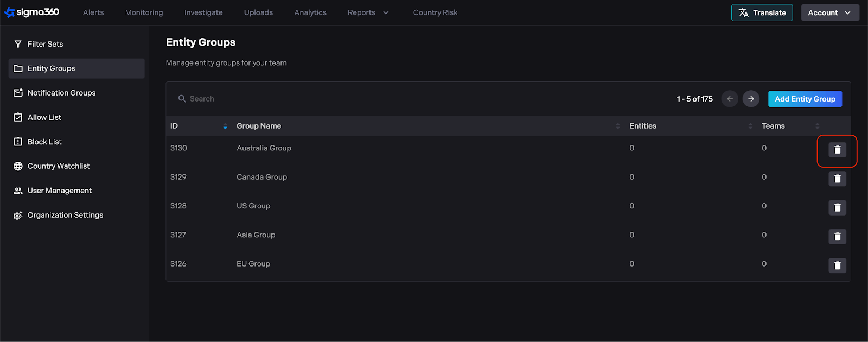Sort by Entities column arrows

(x=750, y=126)
